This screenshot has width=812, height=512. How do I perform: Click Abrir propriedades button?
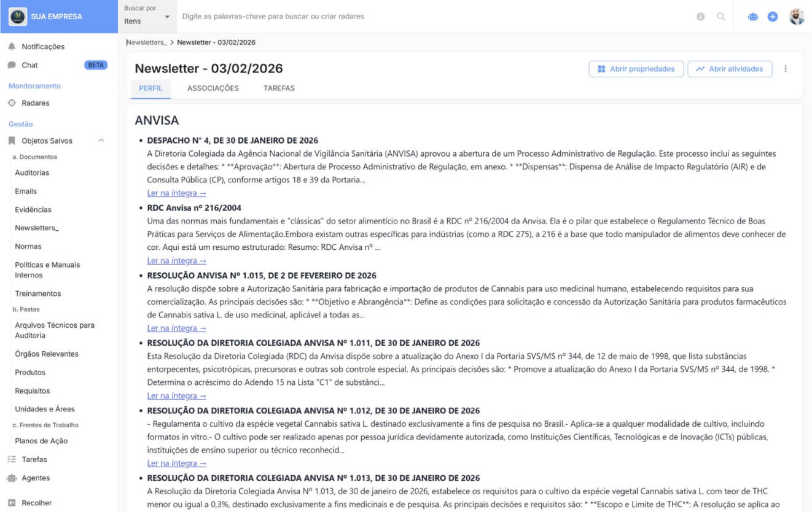point(636,69)
